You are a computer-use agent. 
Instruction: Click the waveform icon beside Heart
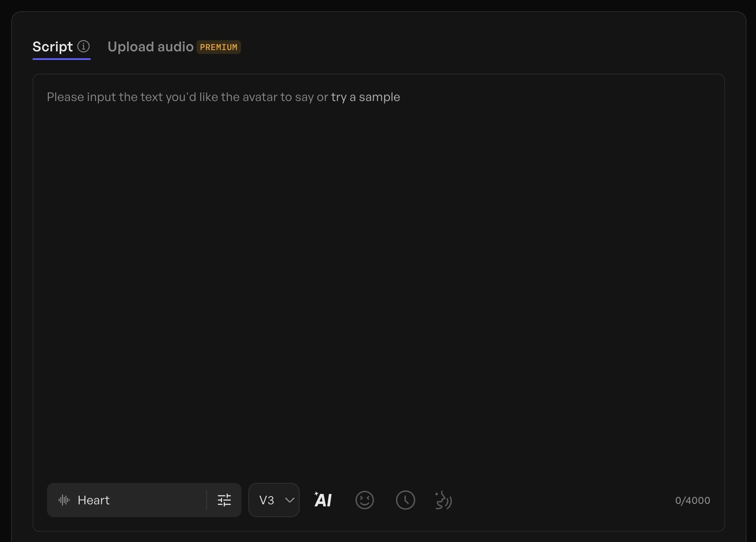(x=64, y=500)
